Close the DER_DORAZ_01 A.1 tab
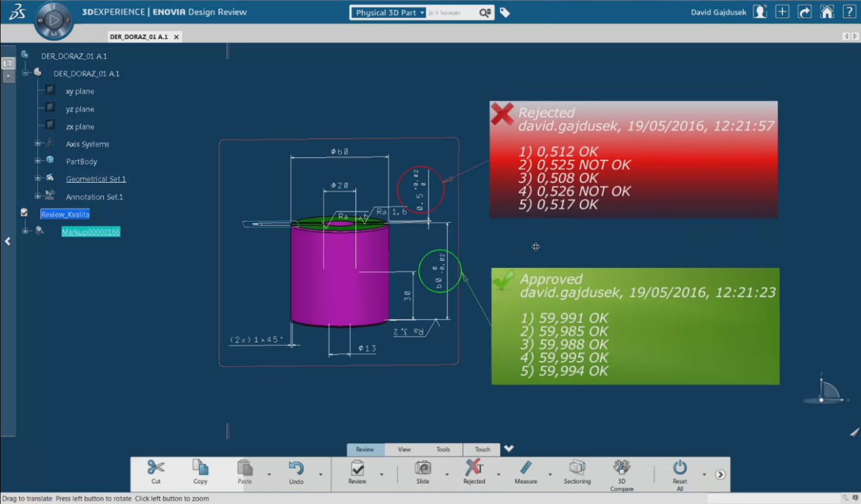Image resolution: width=861 pixels, height=504 pixels. coord(177,37)
